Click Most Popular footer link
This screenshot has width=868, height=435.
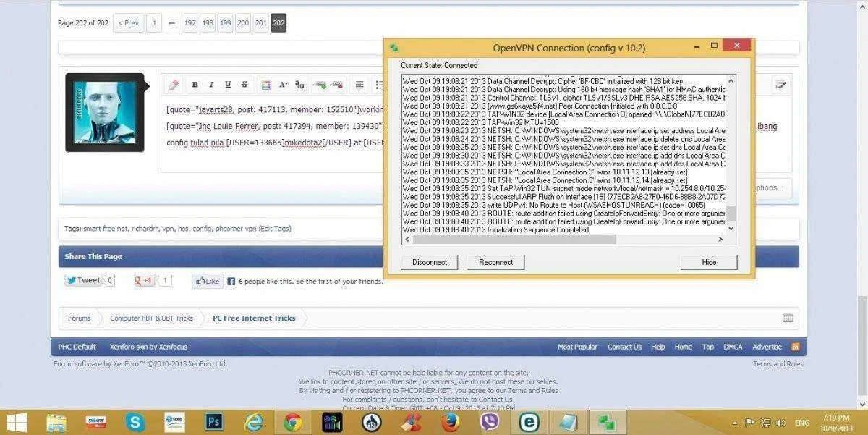tap(577, 347)
